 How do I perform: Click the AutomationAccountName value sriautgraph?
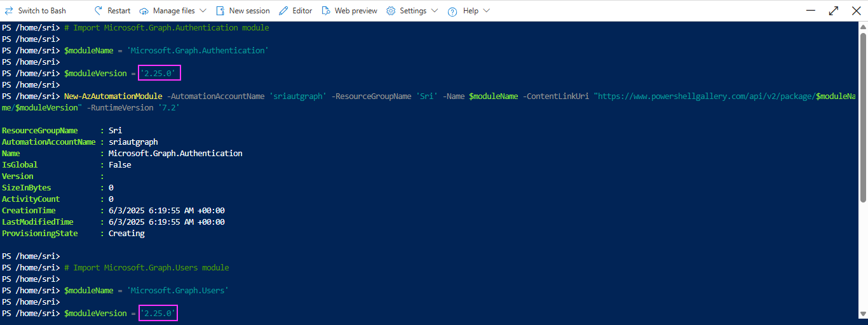(x=133, y=142)
